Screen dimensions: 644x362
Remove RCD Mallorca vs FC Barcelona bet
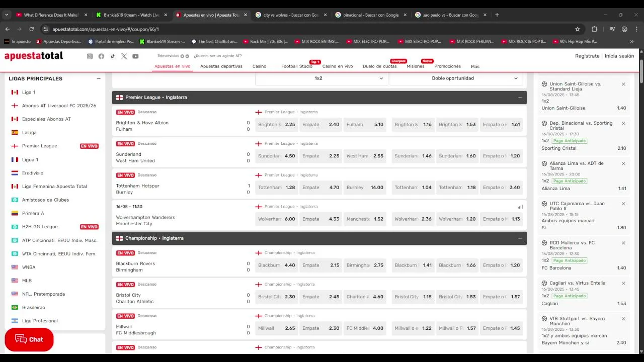tap(623, 243)
